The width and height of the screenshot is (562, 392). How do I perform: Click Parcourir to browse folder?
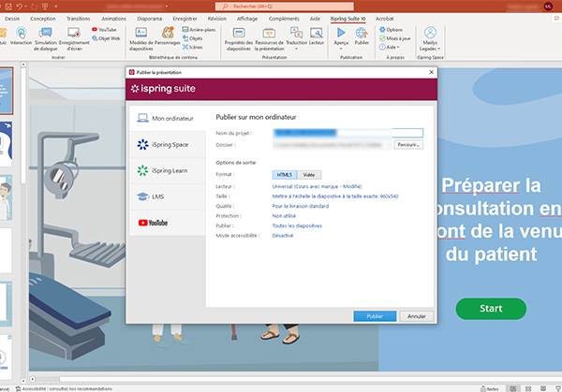point(408,145)
